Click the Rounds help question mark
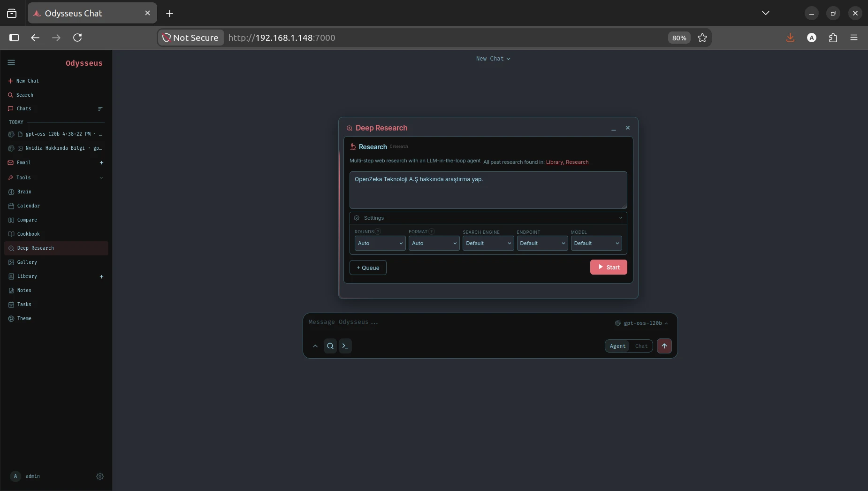 point(378,231)
